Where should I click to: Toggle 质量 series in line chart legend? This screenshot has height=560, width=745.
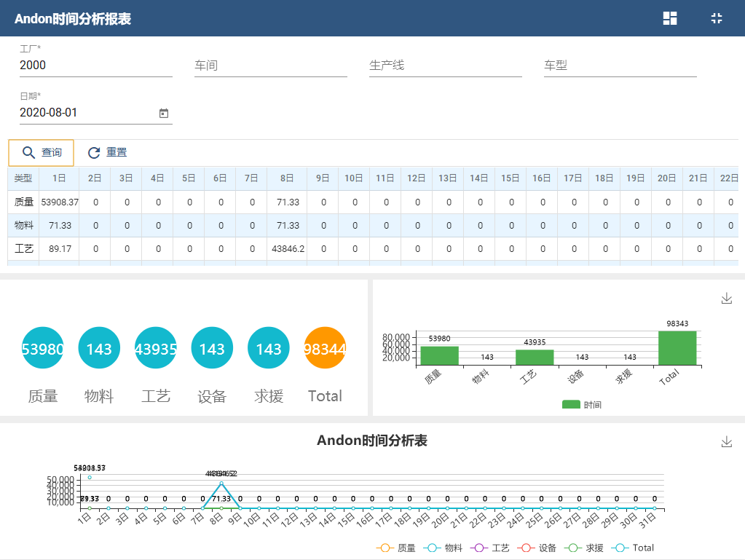click(396, 548)
